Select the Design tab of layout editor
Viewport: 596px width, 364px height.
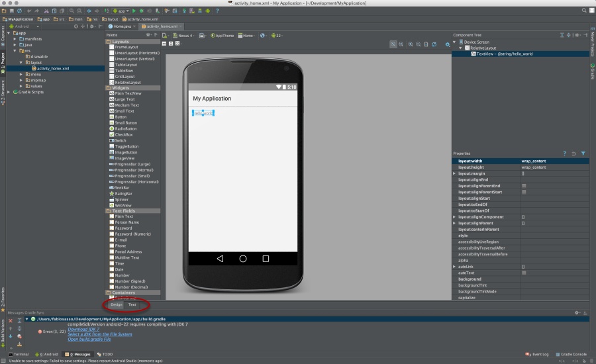117,304
